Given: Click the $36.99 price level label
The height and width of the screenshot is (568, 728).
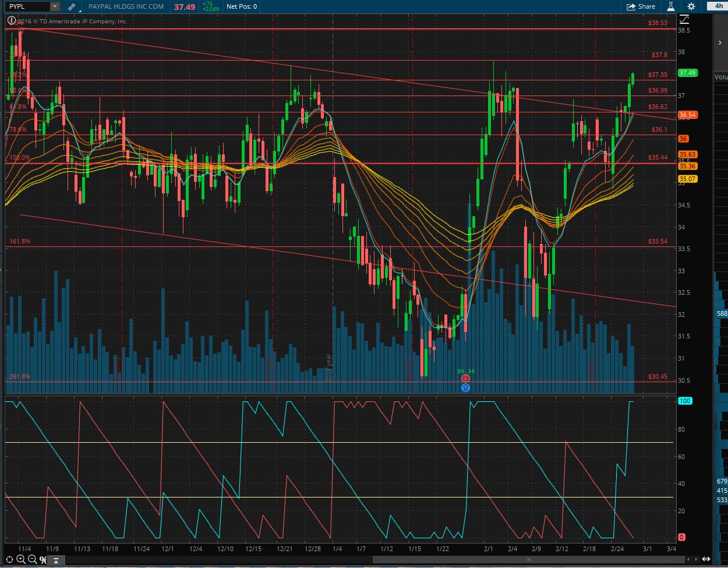Looking at the screenshot, I should pyautogui.click(x=658, y=90).
